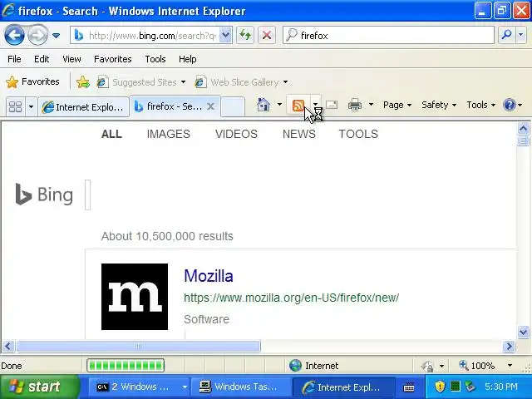Click the Read Mail envelope icon

click(332, 105)
